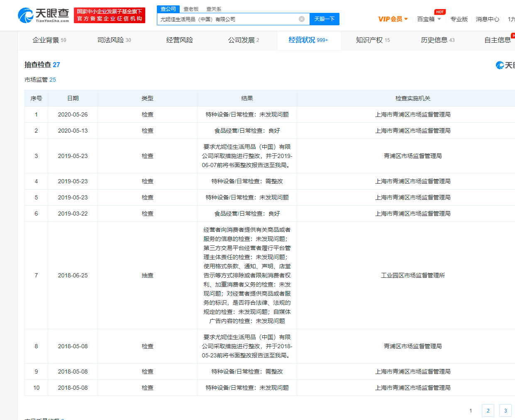Click the rectification notice with 2018-05-23 deadline
This screenshot has width=515, height=420.
247,346
